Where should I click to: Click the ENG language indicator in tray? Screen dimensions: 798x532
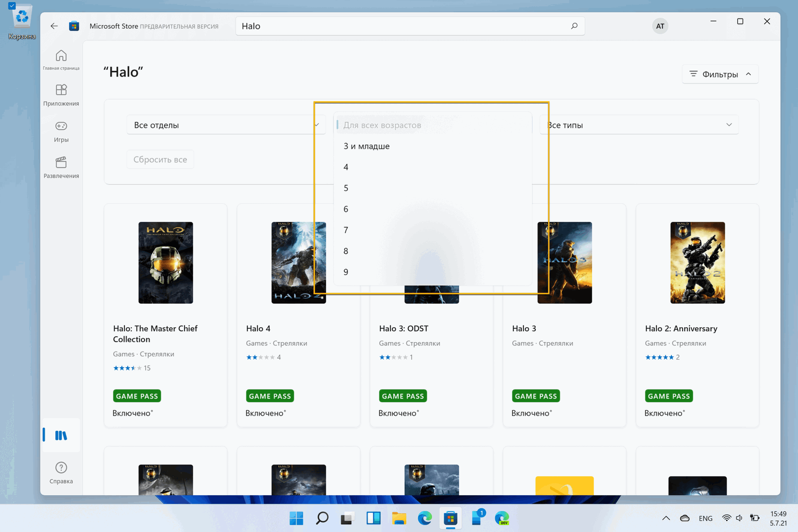click(x=705, y=518)
